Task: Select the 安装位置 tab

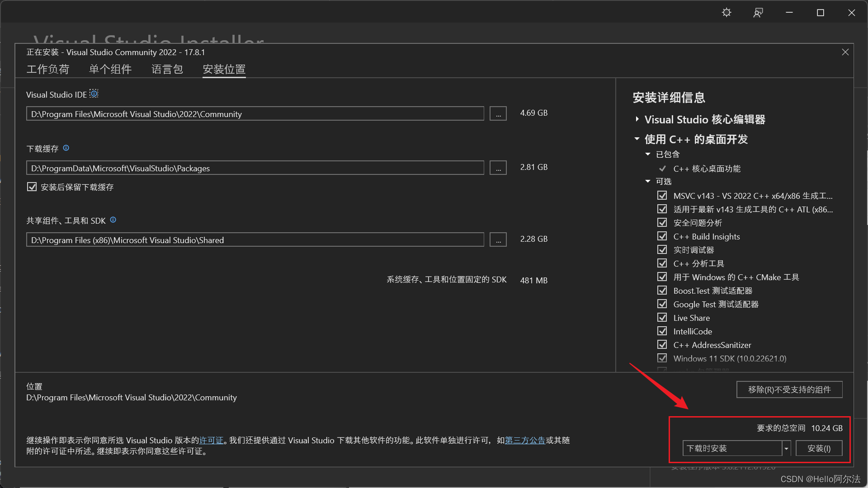Action: coord(224,69)
